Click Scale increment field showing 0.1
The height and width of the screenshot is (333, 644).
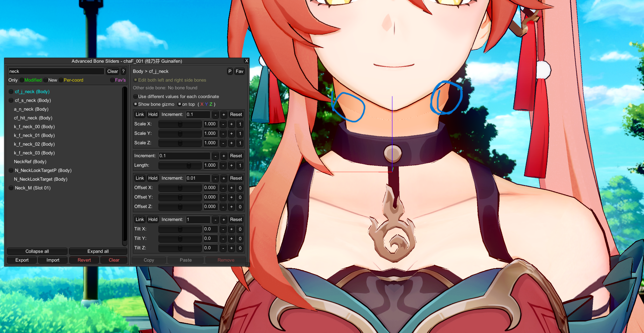[x=198, y=115]
